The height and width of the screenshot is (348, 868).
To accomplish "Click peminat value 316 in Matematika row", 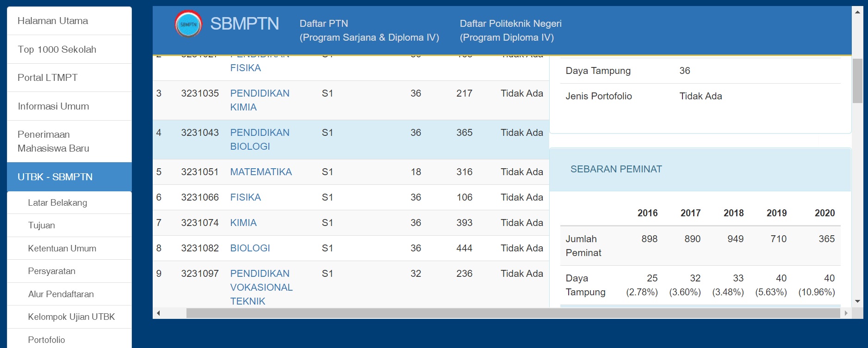I will [x=464, y=172].
